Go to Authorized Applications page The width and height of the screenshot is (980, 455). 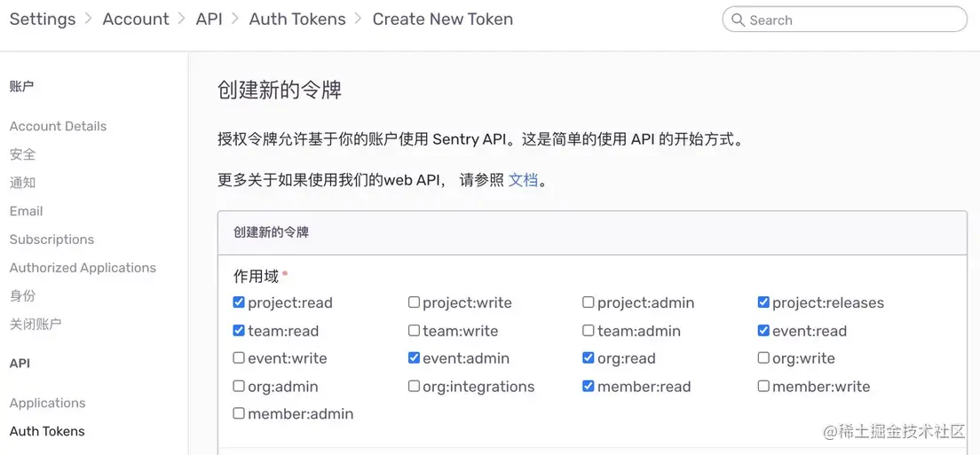coord(83,268)
